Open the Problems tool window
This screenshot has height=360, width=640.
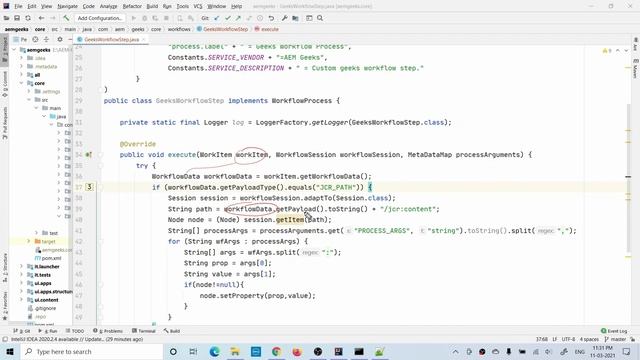[108, 331]
